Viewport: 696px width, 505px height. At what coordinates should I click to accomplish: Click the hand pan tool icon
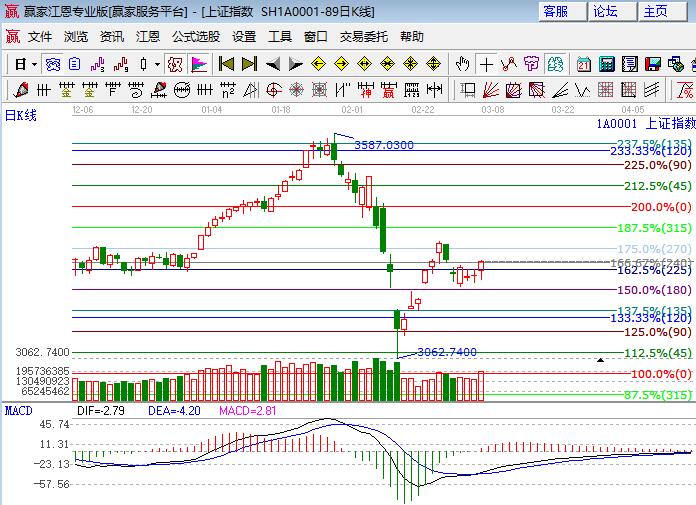tap(462, 64)
